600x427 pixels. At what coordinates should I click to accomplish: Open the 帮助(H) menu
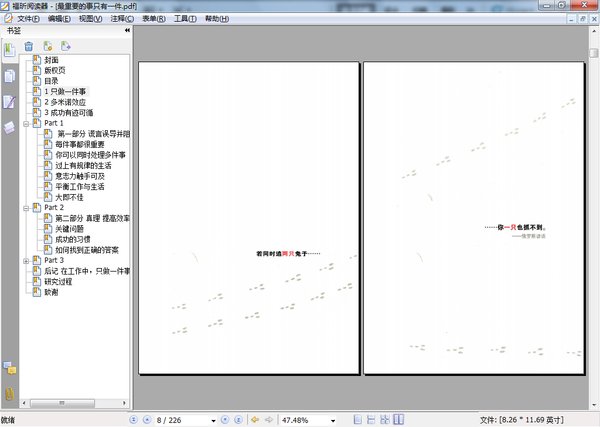coord(217,18)
